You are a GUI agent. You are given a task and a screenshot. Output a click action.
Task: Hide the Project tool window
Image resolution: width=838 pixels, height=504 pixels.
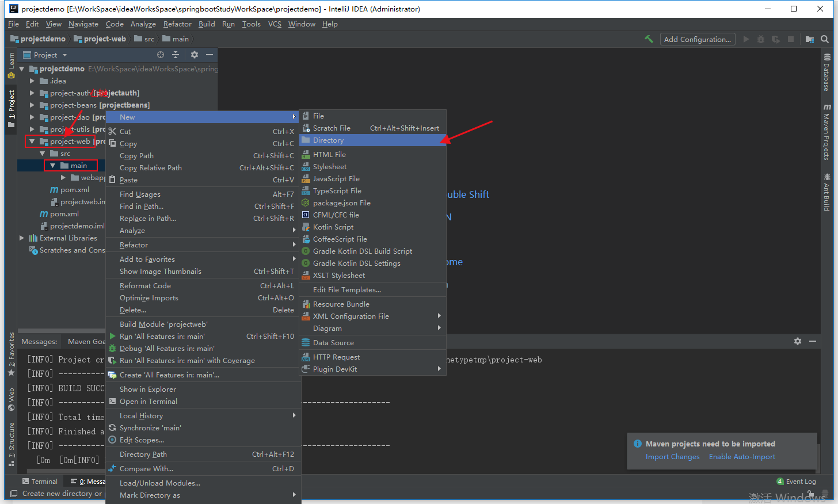[x=209, y=55]
